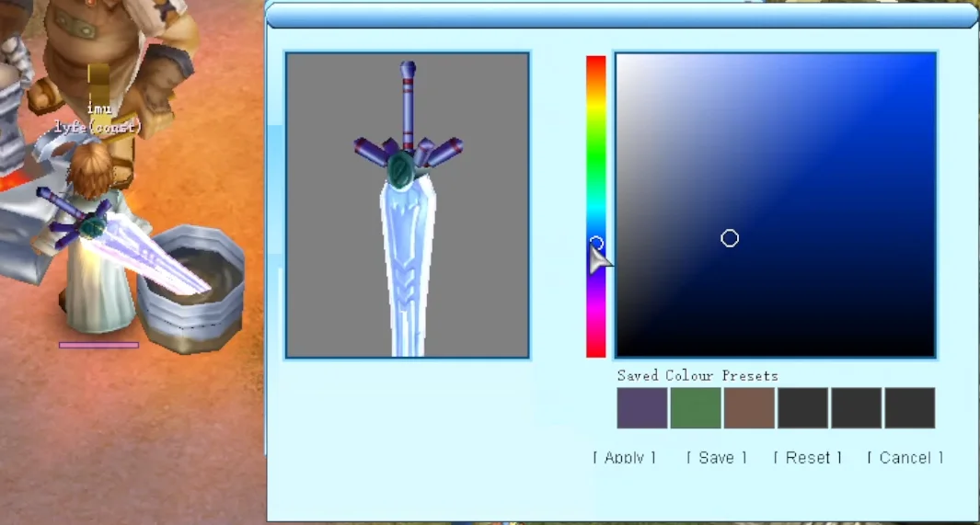This screenshot has width=980, height=525.
Task: Pick pure blue in colour field corner
Action: point(931,58)
